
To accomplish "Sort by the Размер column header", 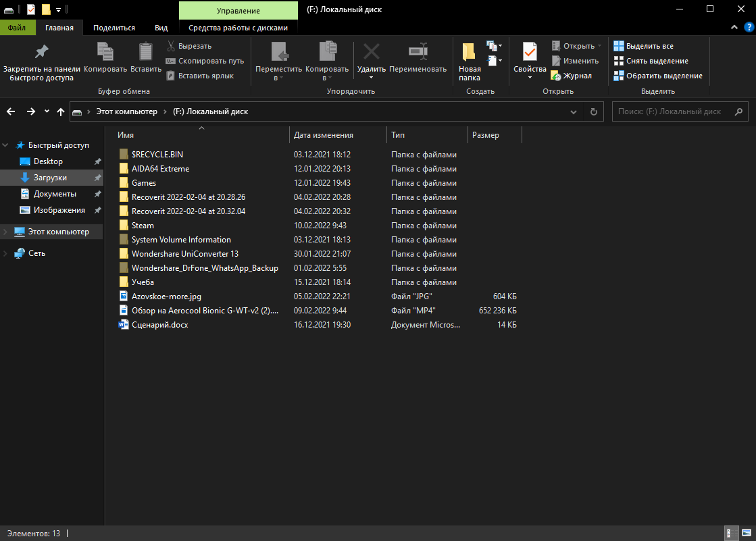I will [x=495, y=135].
